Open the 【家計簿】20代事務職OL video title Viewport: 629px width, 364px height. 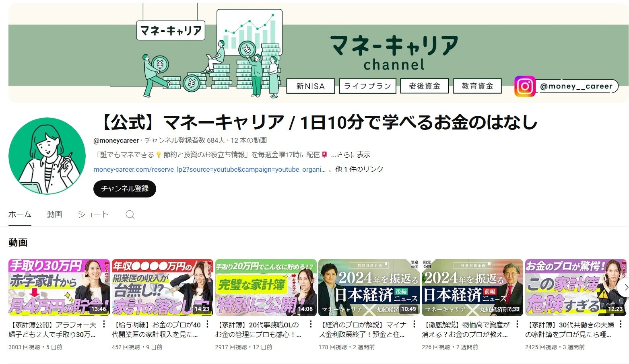[x=258, y=329]
